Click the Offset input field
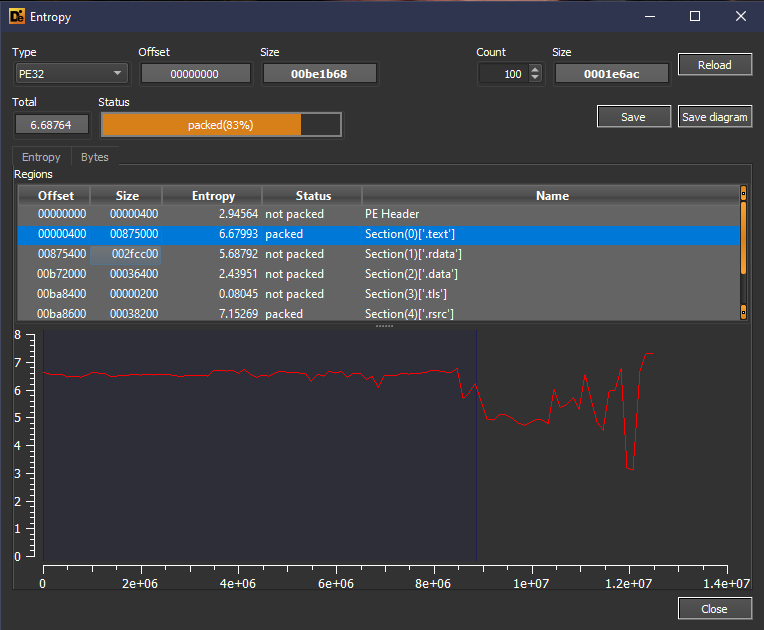Screen dimensions: 764x630 (x=195, y=73)
